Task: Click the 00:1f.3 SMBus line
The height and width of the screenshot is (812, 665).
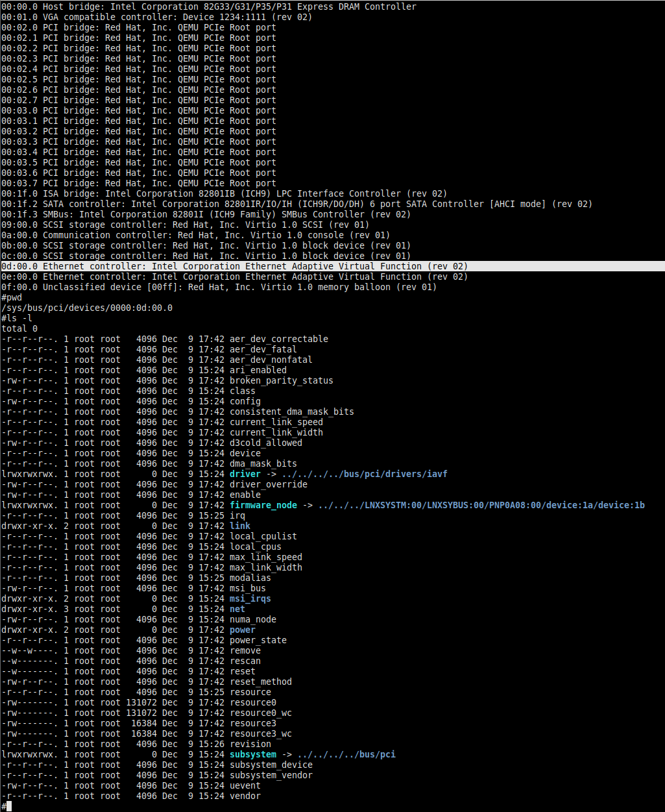Action: click(206, 214)
